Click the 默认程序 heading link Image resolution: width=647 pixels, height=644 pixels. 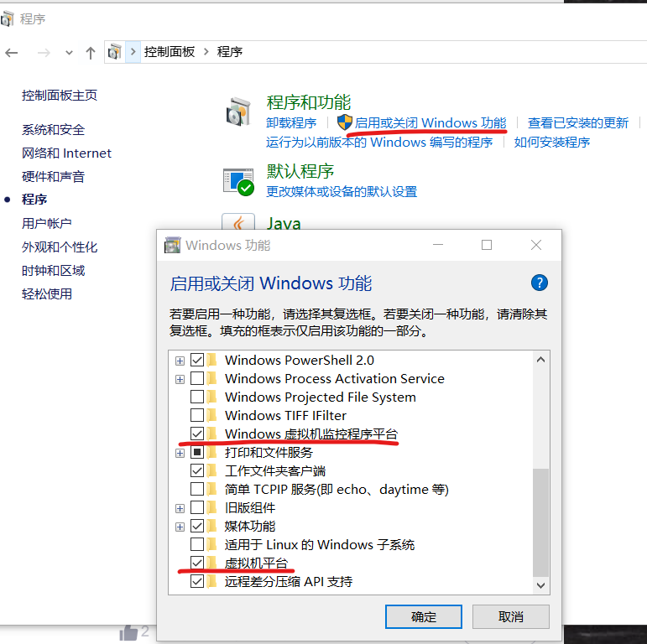pos(300,171)
